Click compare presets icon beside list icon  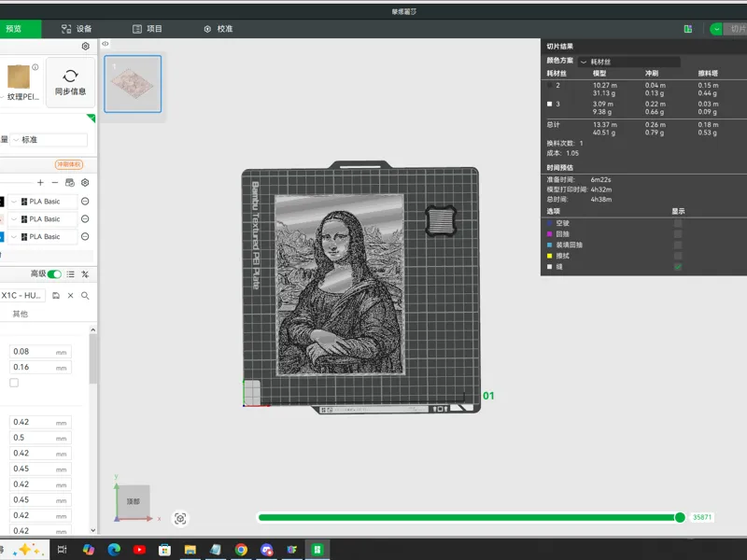click(85, 273)
